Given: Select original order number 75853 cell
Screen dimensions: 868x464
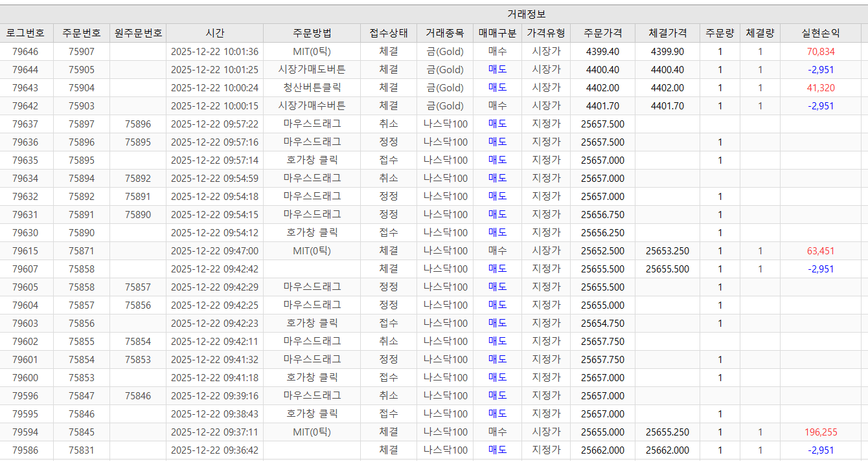Looking at the screenshot, I should [138, 360].
